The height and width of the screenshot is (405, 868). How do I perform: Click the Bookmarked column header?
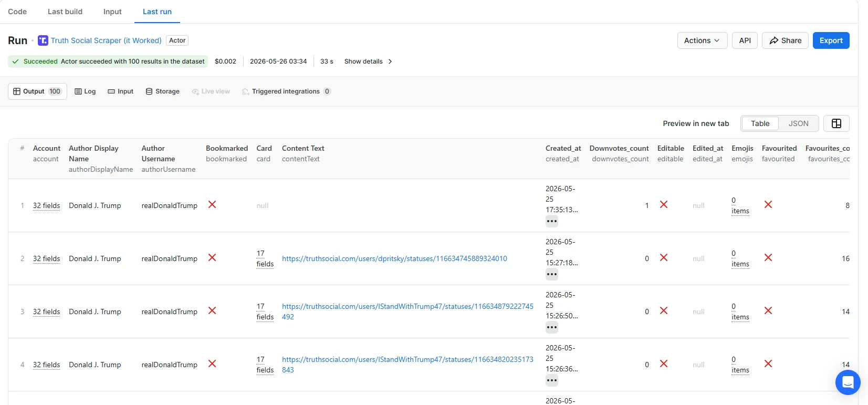[x=227, y=148]
